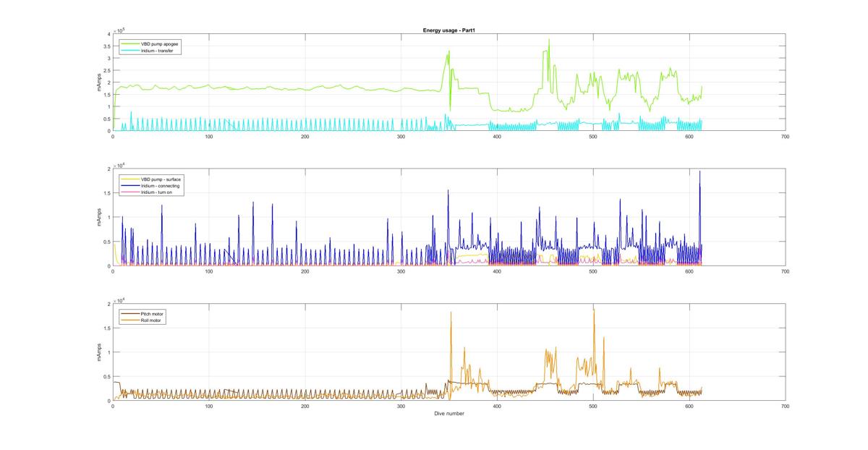This screenshot has width=868, height=450.
Task: Click cyan line sample beside 'Iridium - transfer'
Action: [x=130, y=49]
